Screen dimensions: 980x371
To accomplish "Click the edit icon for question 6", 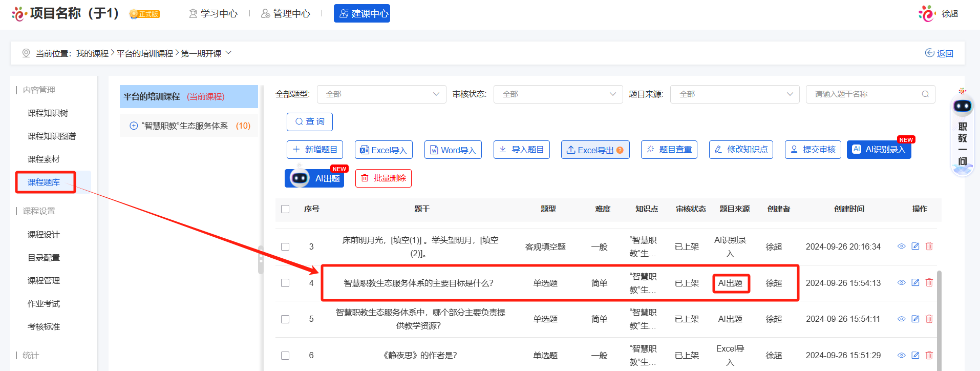I will (915, 355).
